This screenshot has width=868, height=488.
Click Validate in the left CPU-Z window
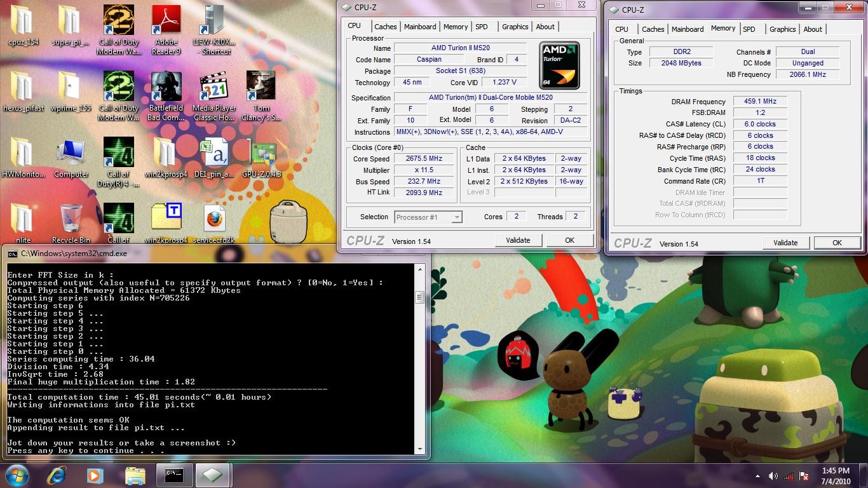point(518,240)
